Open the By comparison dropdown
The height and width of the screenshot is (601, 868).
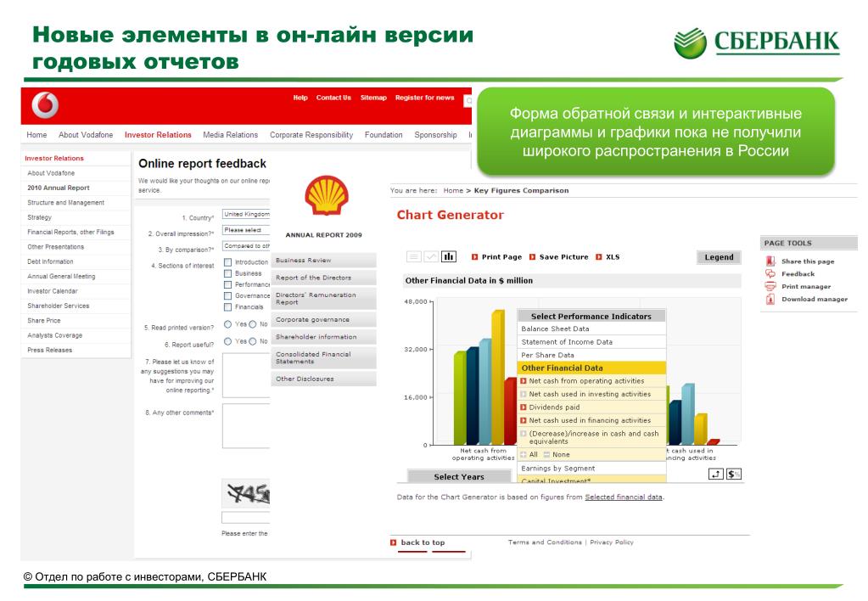click(246, 245)
